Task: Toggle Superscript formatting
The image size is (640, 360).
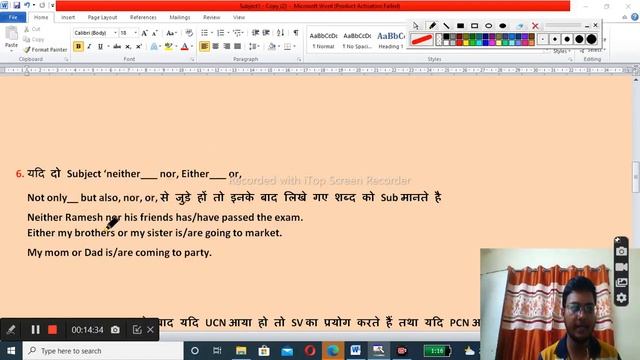Action: point(139,47)
